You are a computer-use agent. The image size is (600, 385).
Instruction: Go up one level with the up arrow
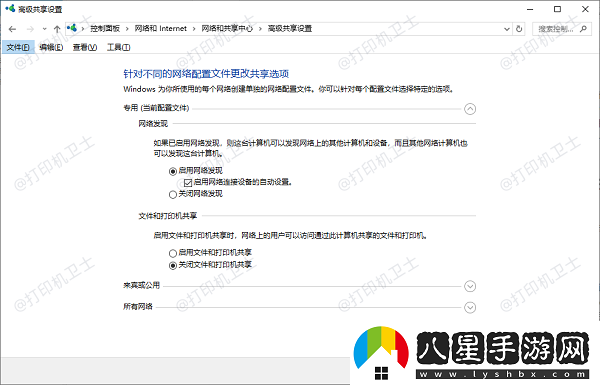click(x=57, y=29)
